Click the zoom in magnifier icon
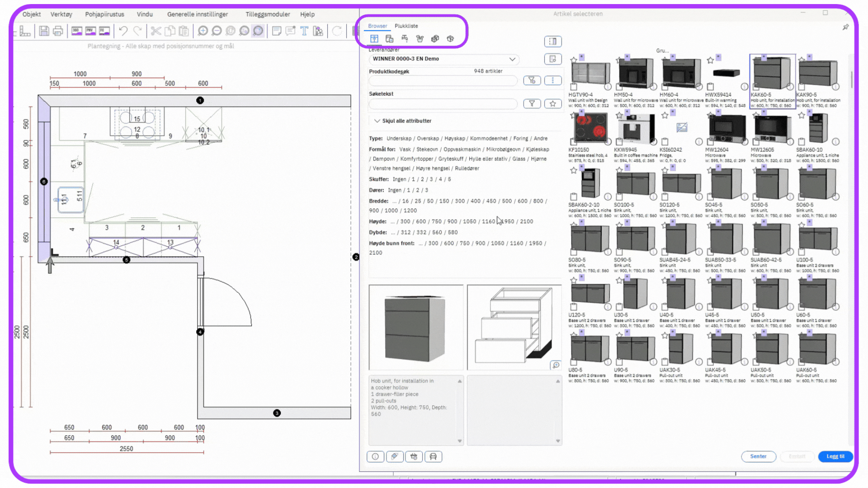This screenshot has width=868, height=488. [203, 31]
